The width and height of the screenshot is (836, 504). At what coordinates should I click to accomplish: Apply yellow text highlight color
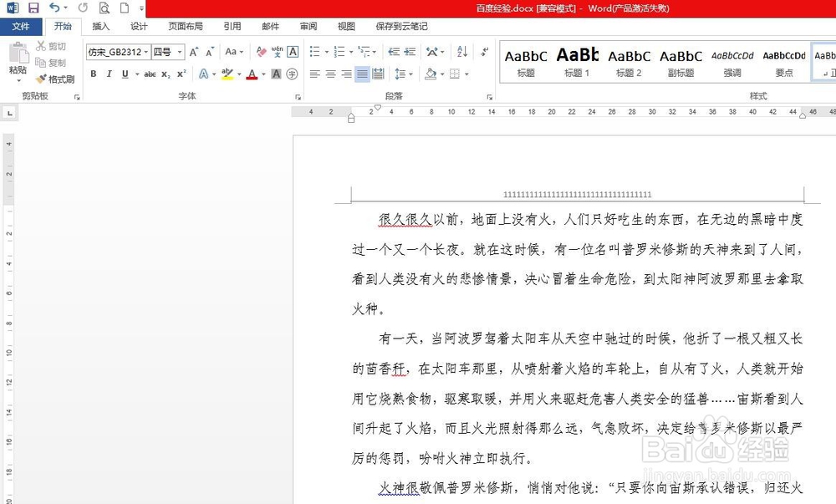click(x=227, y=74)
